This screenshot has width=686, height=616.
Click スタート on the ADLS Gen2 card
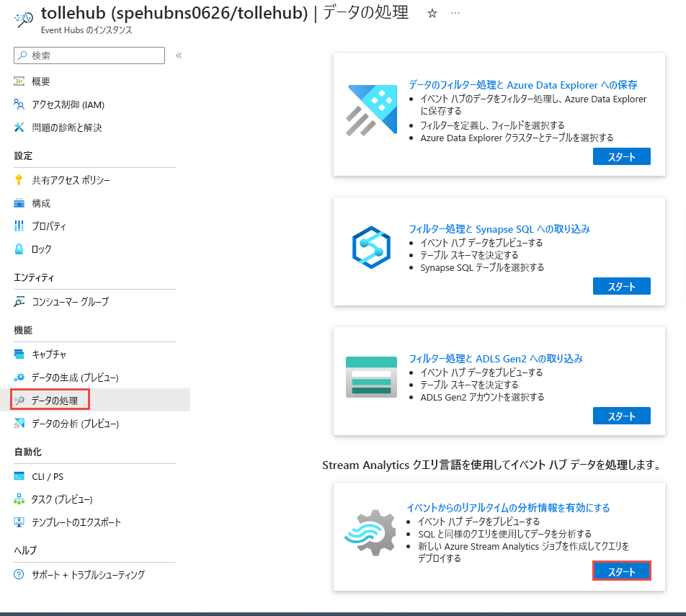(622, 416)
